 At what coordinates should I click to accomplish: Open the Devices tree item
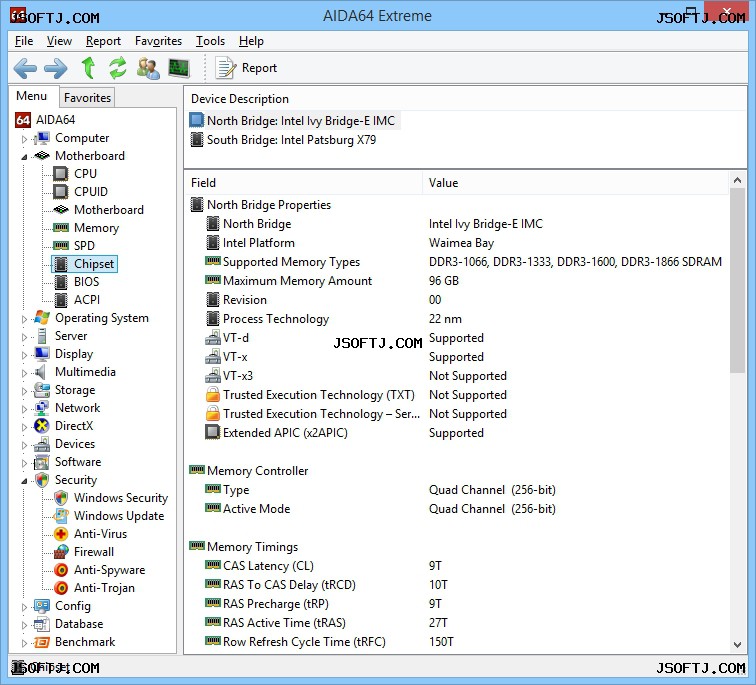pos(75,443)
